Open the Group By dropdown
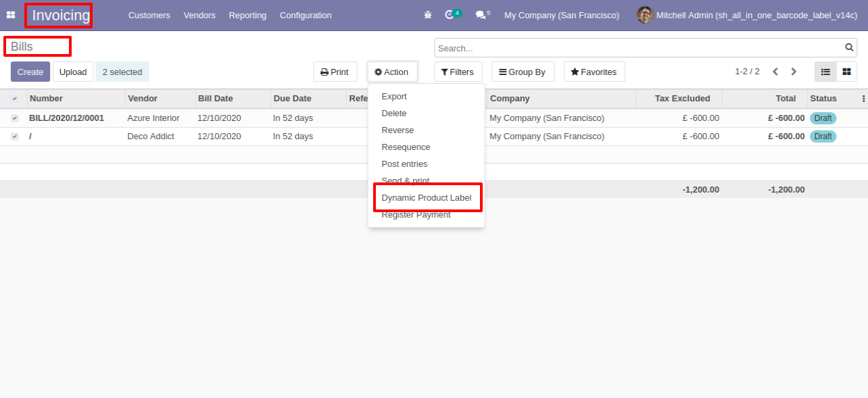 pos(523,72)
